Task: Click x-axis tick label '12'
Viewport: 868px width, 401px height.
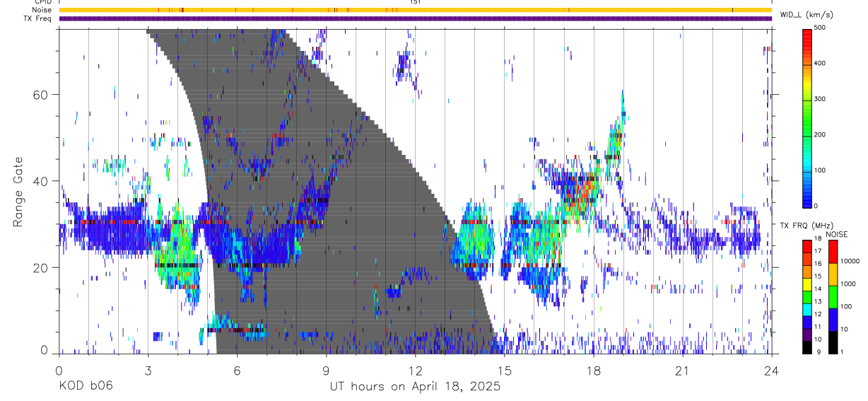Action: [x=416, y=370]
